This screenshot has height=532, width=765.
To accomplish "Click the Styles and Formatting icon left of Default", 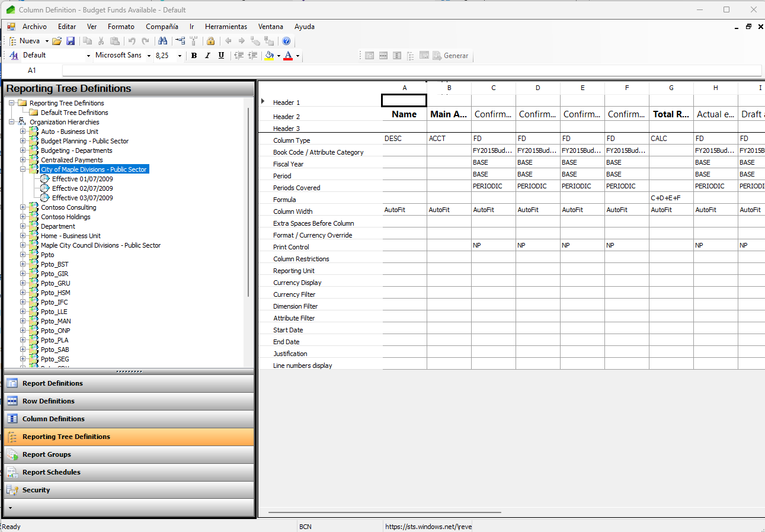I will [x=14, y=55].
